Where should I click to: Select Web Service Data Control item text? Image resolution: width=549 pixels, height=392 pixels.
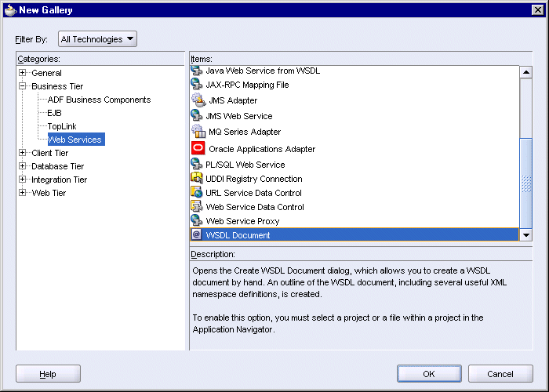coord(255,207)
